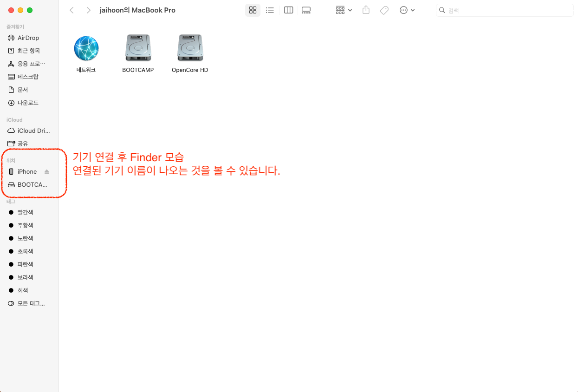Image resolution: width=578 pixels, height=392 pixels.
Task: Click the magnifier icon in search field
Action: (443, 10)
